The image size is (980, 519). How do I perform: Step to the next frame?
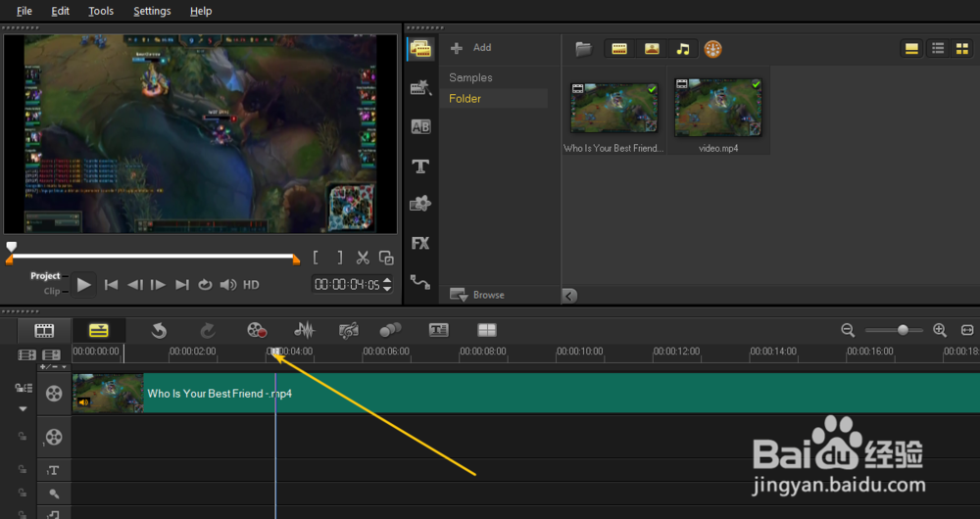click(x=158, y=285)
